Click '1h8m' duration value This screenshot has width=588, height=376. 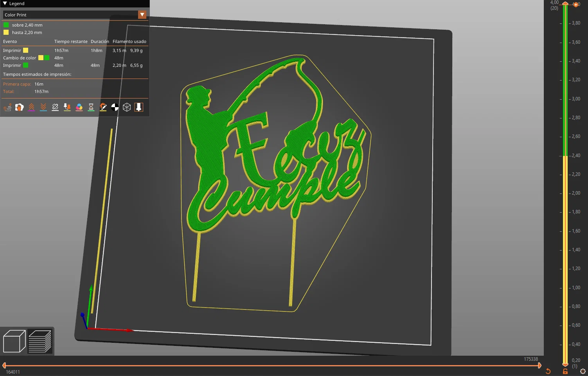pos(97,50)
